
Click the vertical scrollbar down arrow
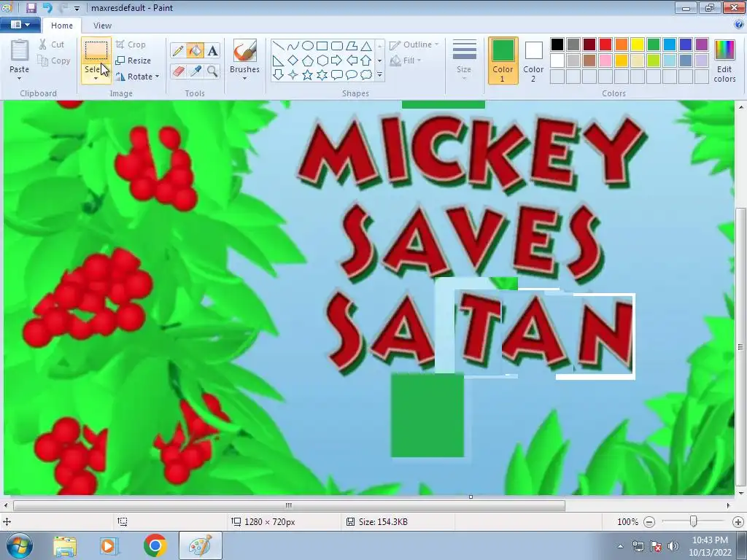click(x=741, y=494)
